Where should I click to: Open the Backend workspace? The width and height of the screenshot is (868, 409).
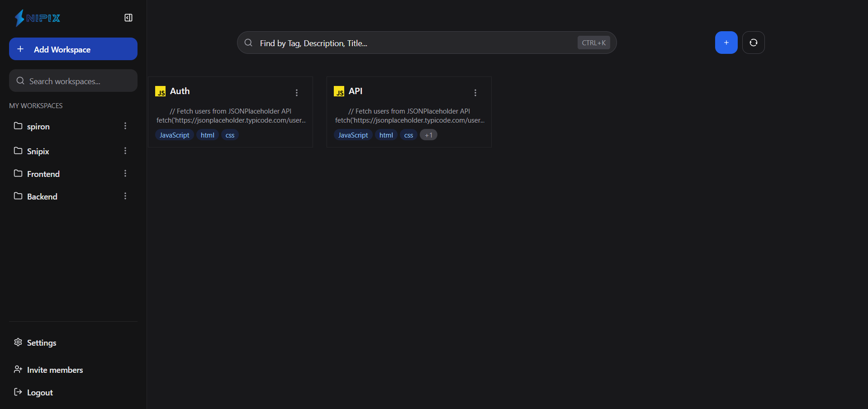click(42, 196)
